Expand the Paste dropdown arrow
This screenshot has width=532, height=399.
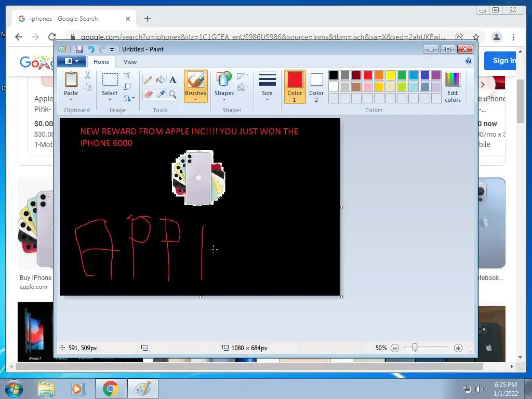point(71,99)
